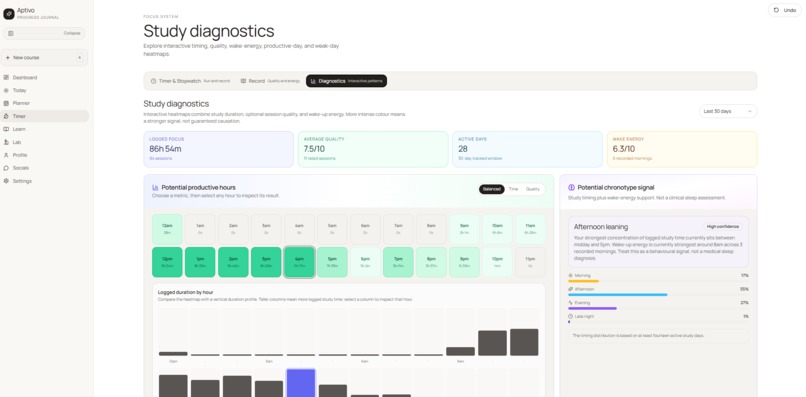Click the Evening icon in chronotype list
This screenshot has height=397, width=806.
pyautogui.click(x=570, y=303)
